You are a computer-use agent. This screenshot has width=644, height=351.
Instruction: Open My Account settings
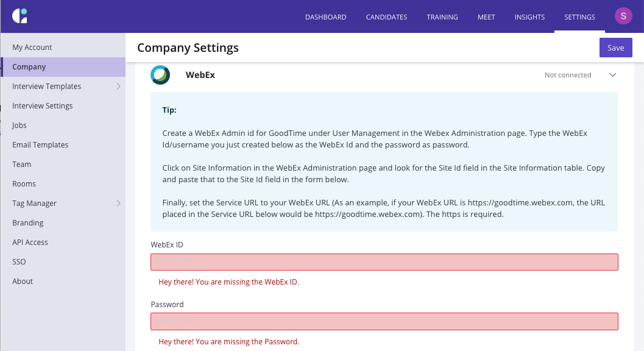coord(32,48)
